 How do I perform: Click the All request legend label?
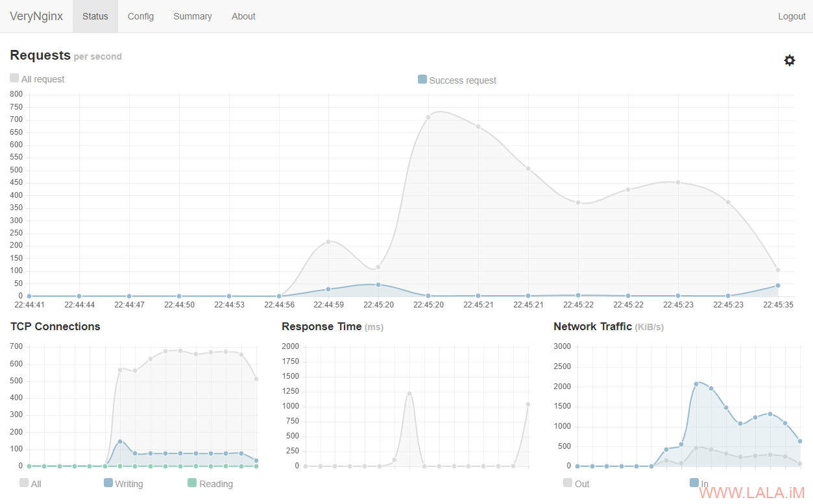[x=43, y=79]
